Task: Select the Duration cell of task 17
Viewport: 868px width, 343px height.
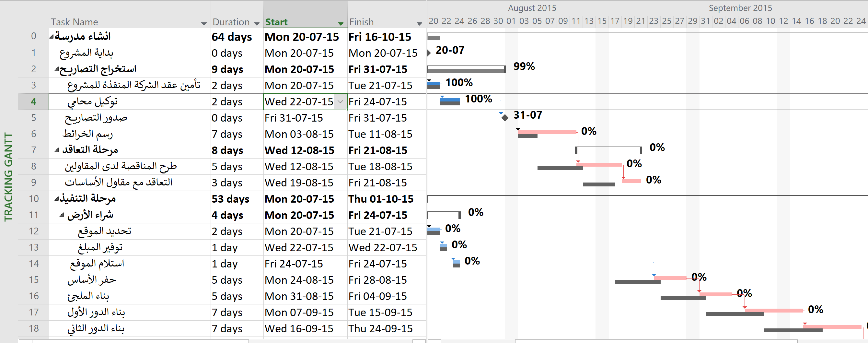Action: [x=237, y=312]
